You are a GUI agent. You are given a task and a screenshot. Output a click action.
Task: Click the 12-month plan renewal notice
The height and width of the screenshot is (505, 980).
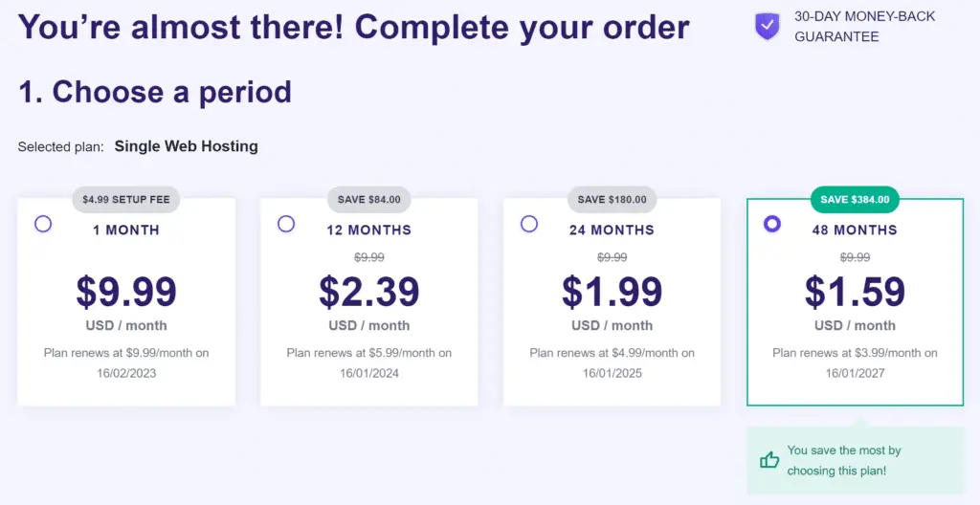point(369,363)
